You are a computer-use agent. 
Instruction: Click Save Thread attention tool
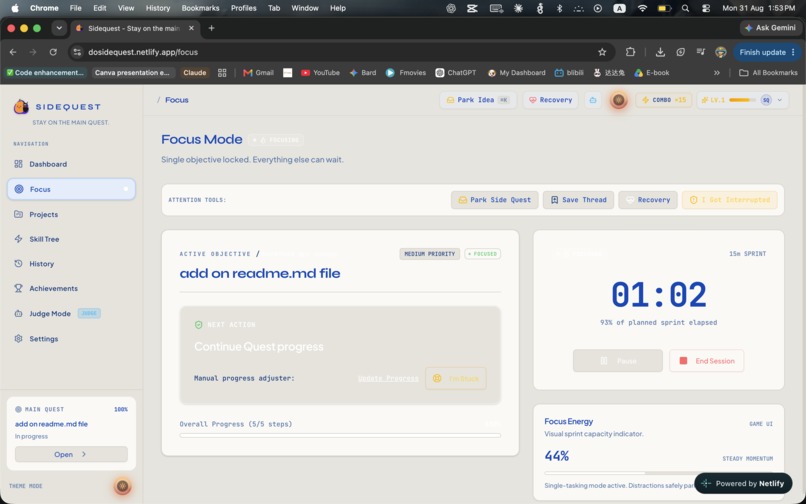(578, 200)
